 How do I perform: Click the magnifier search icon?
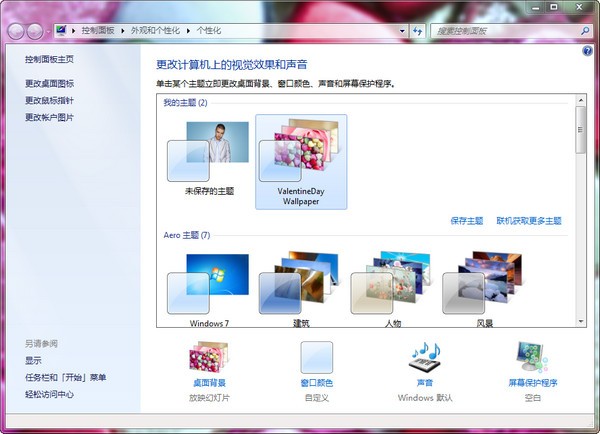(x=585, y=31)
